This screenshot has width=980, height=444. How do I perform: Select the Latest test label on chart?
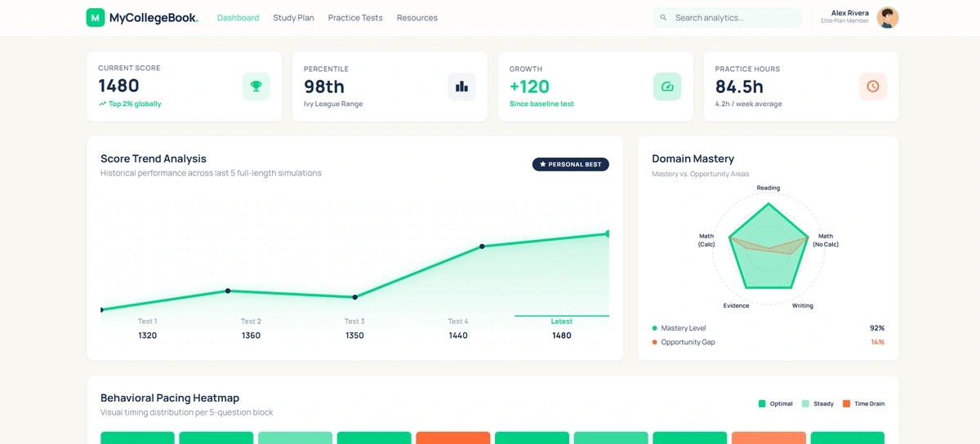pos(561,322)
